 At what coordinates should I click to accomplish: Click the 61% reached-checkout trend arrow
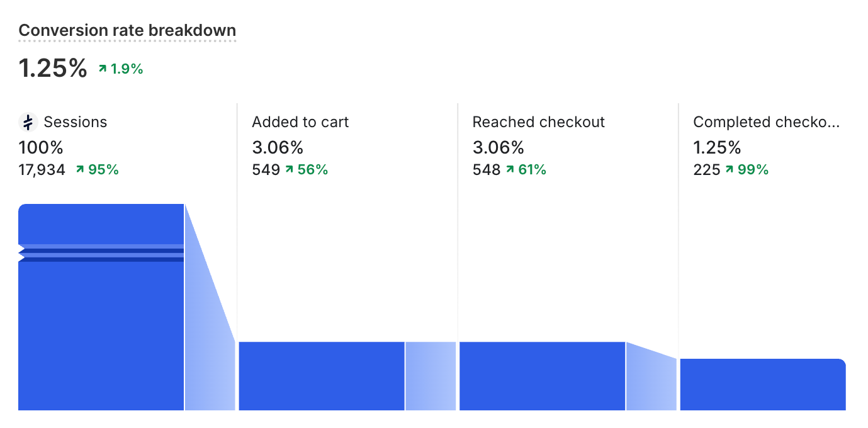(x=510, y=169)
